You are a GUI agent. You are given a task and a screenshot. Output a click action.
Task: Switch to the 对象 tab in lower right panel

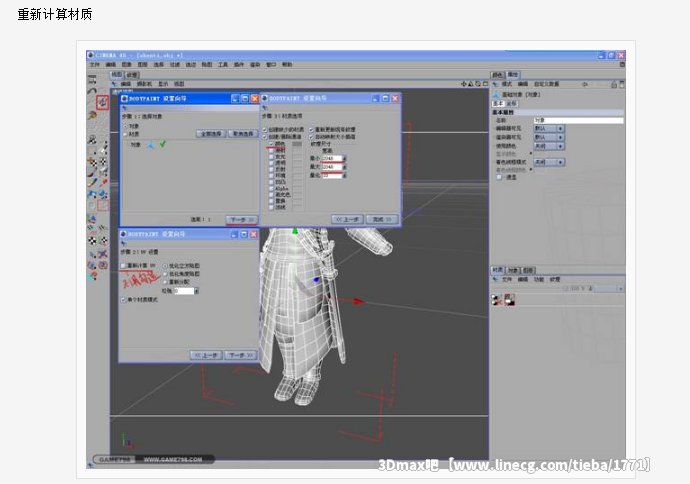[x=513, y=270]
